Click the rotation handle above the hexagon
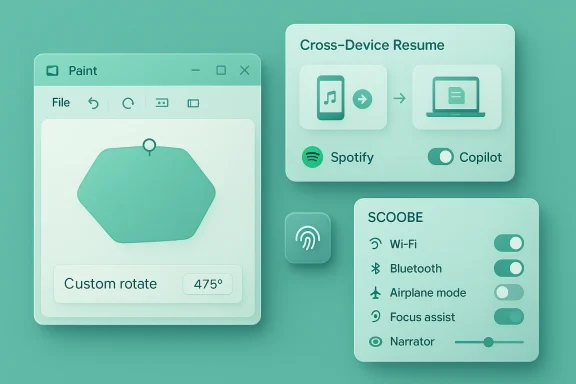576x384 pixels. pos(149,146)
